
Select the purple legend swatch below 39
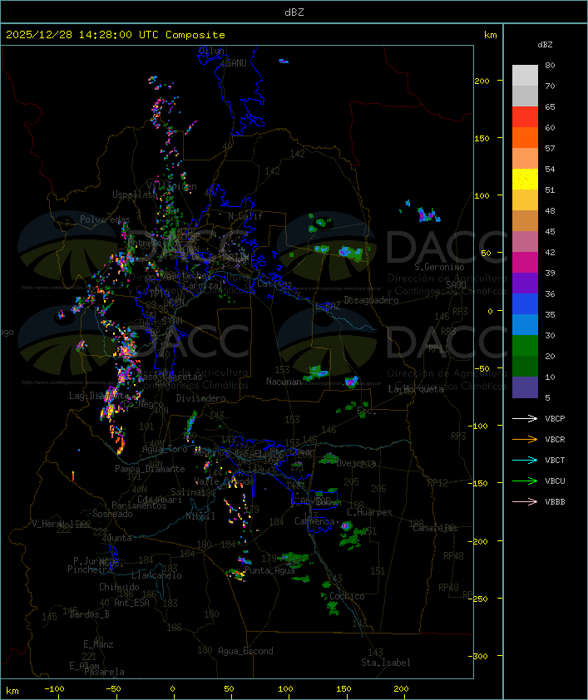(x=525, y=283)
